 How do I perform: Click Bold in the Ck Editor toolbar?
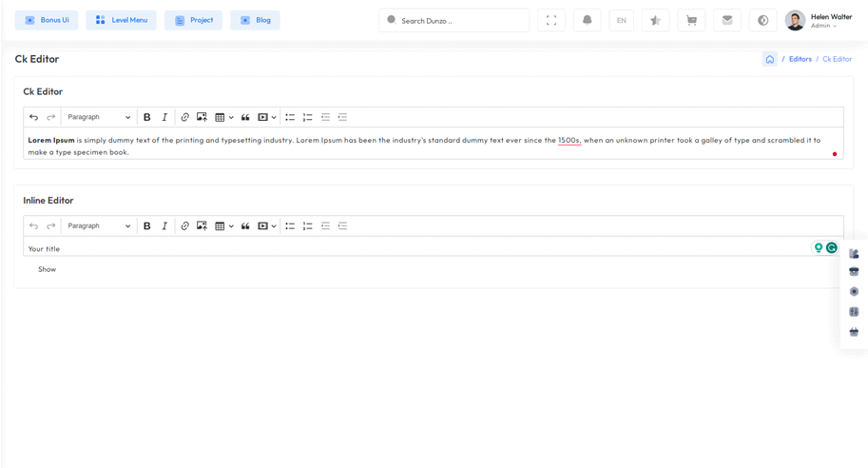pyautogui.click(x=146, y=117)
